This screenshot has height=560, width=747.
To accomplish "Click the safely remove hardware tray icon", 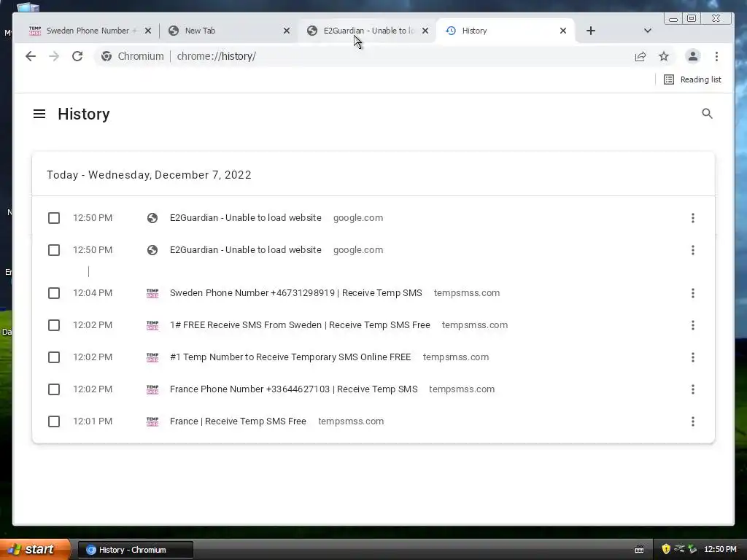I will pos(692,549).
